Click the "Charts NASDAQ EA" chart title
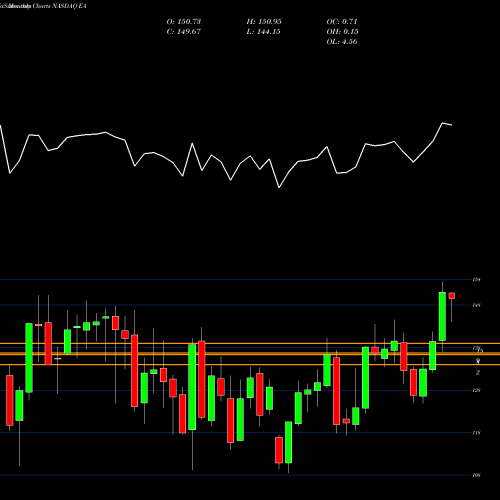This screenshot has height=500, width=500. pyautogui.click(x=60, y=6)
